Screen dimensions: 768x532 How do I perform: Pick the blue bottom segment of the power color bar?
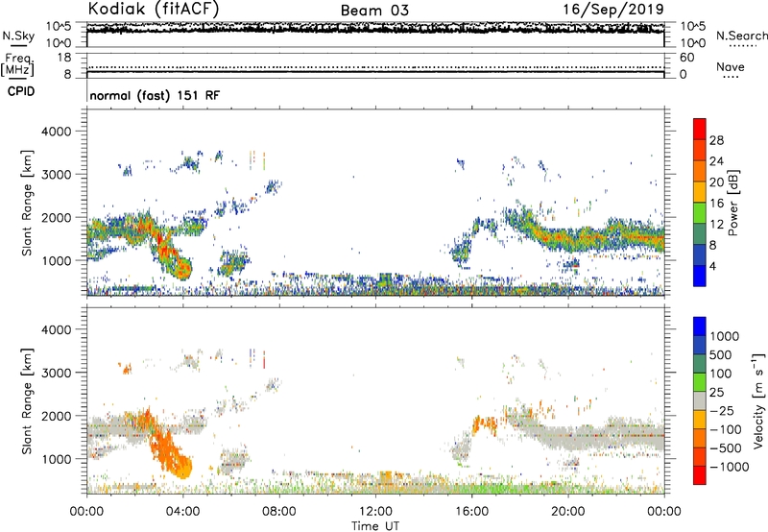(x=700, y=276)
